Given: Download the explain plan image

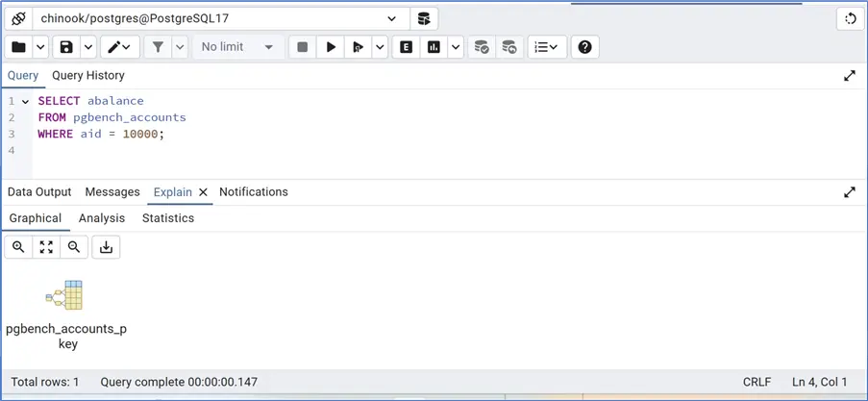Looking at the screenshot, I should [x=106, y=247].
